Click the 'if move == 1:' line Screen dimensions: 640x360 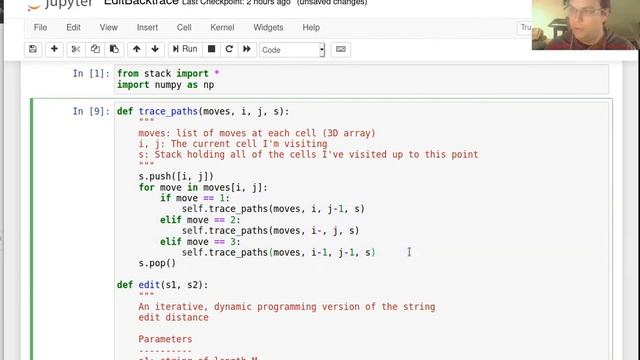tap(195, 198)
